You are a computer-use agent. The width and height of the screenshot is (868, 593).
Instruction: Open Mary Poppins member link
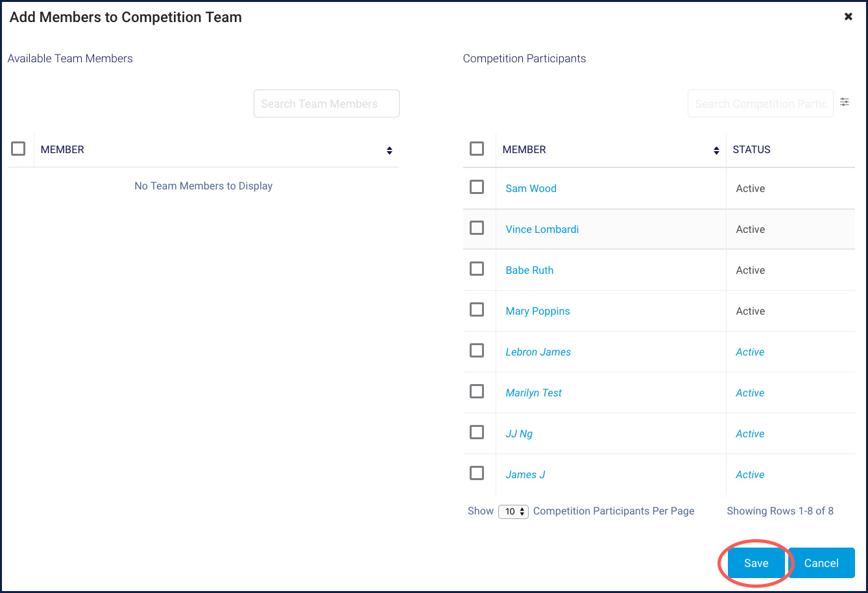[x=538, y=311]
